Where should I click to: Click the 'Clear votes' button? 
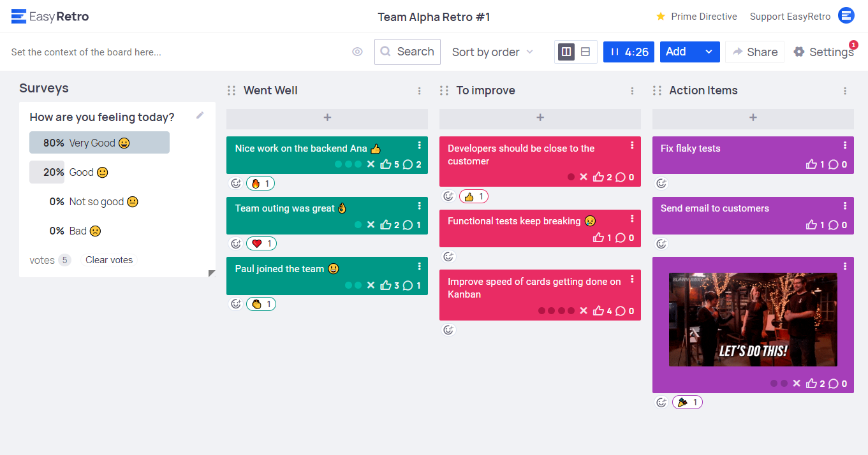[x=109, y=260]
